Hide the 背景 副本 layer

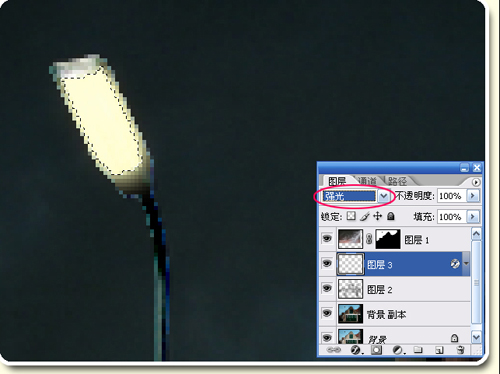click(x=327, y=313)
